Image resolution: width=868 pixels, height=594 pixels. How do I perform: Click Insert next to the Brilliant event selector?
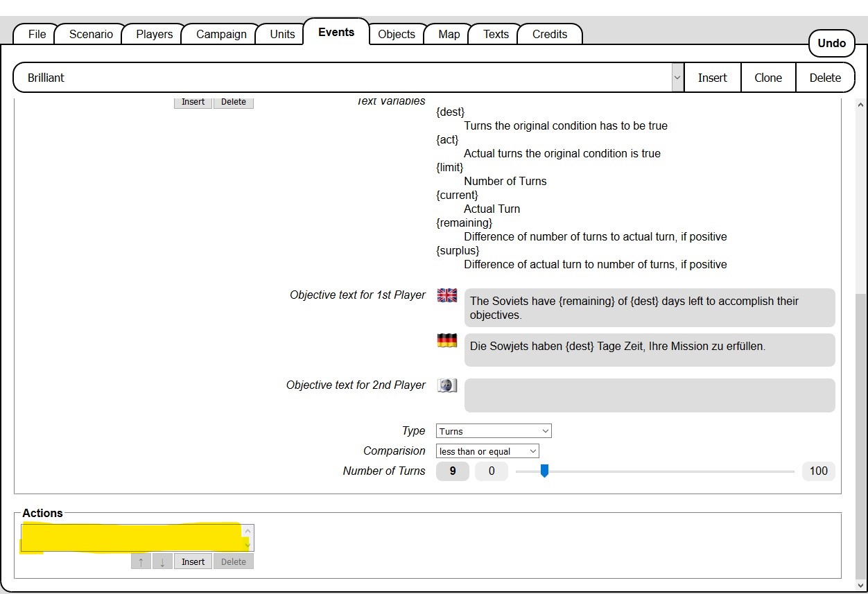(712, 78)
